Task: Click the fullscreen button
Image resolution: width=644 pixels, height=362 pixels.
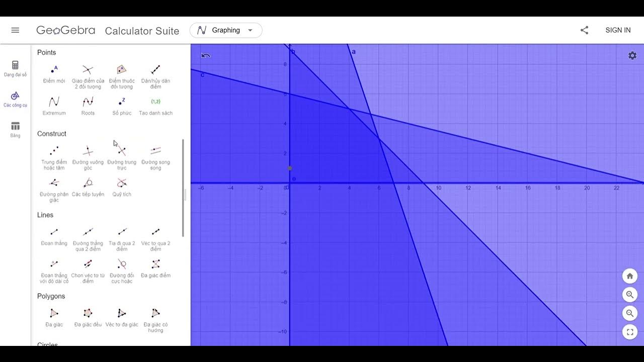Action: (x=630, y=332)
